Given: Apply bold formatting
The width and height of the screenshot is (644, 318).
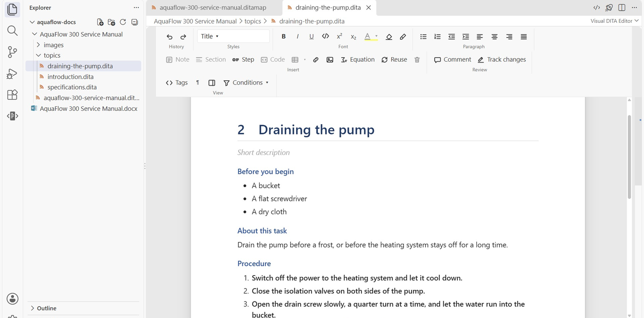Looking at the screenshot, I should 284,37.
